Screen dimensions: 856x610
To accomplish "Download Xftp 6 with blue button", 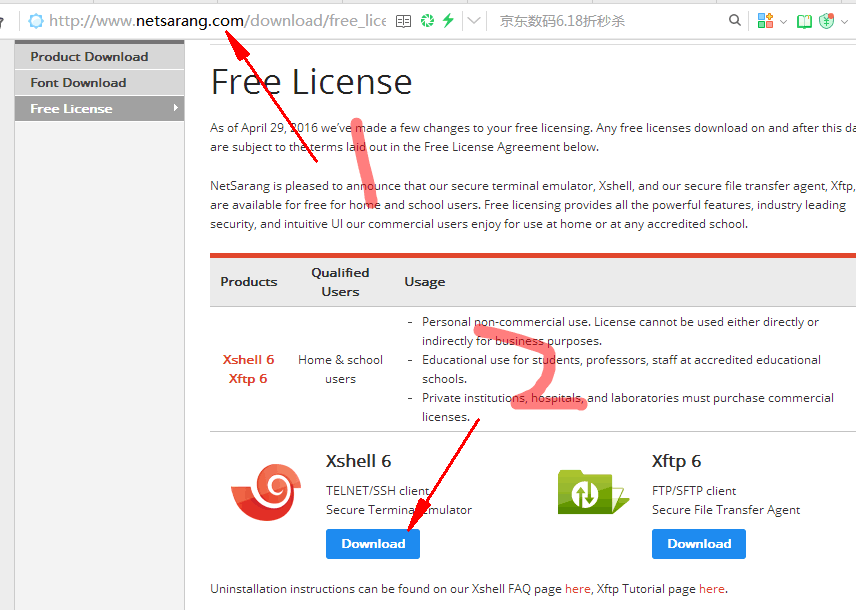I will point(699,544).
